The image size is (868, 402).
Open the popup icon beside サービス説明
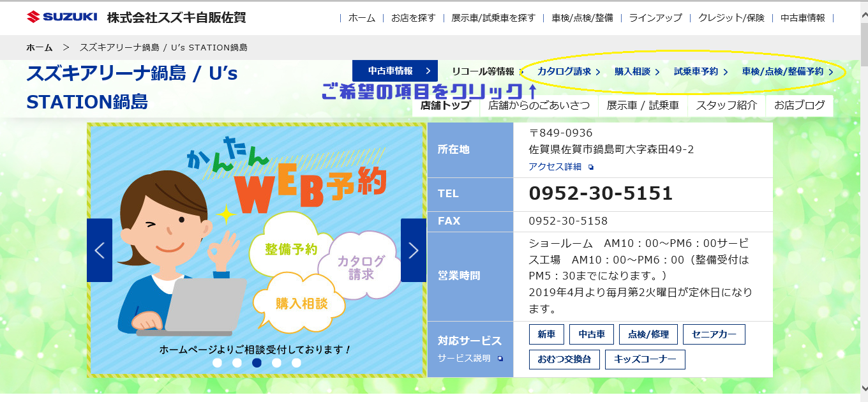click(x=500, y=359)
